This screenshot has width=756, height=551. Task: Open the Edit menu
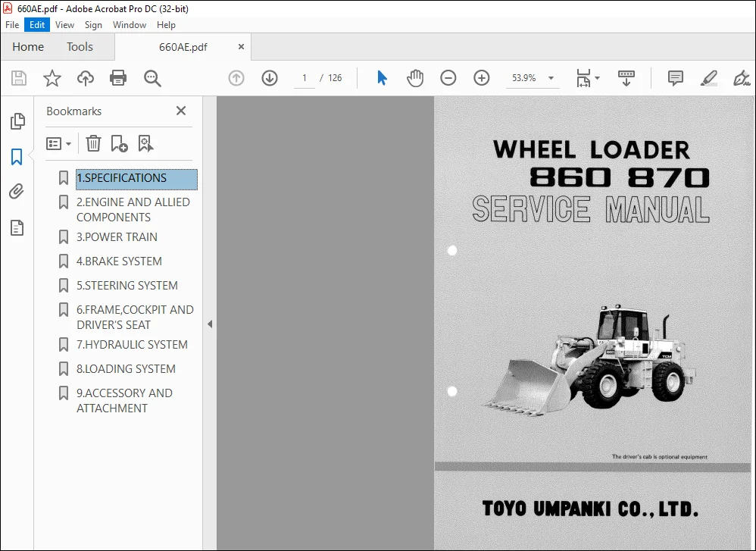point(37,25)
